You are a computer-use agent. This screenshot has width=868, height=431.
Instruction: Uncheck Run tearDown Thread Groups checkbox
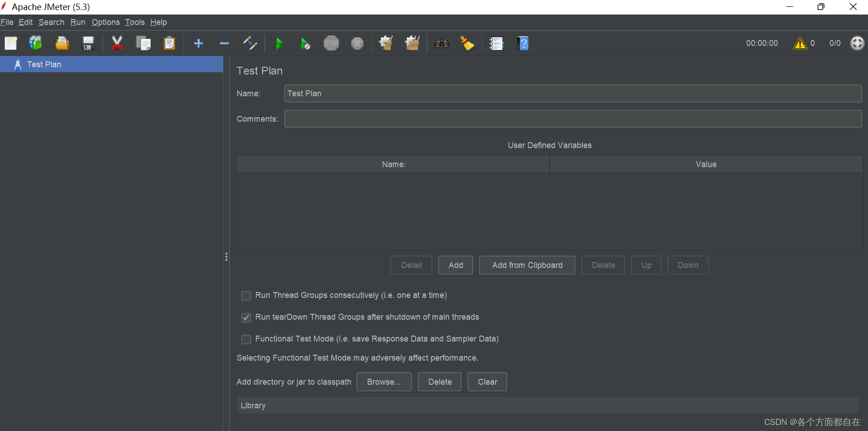(x=246, y=317)
